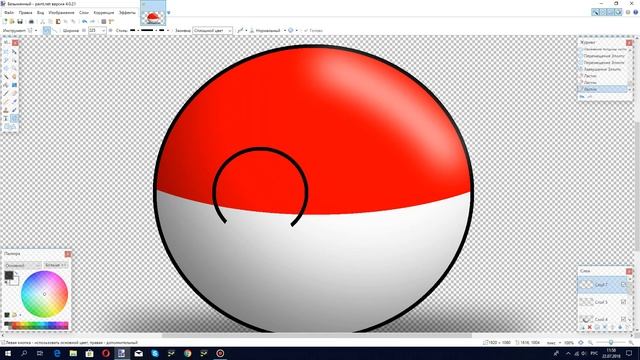Open image list arrow beside thumbnail
640x360 pixels.
point(169,13)
